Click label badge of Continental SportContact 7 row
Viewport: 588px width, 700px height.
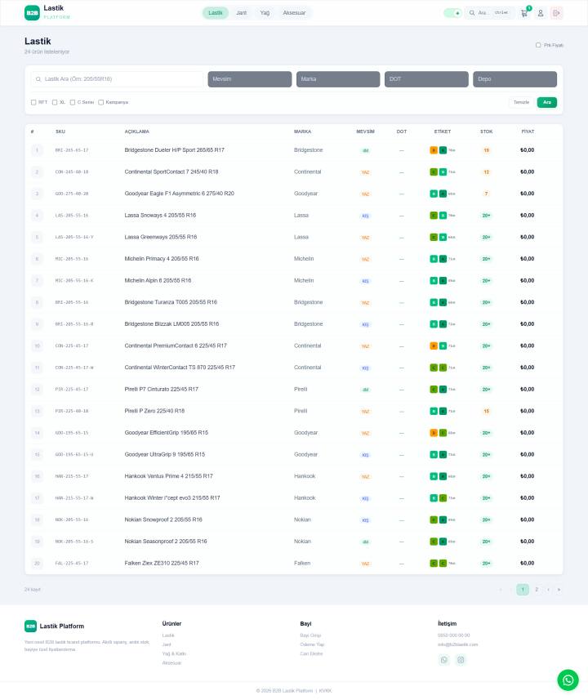pyautogui.click(x=443, y=172)
